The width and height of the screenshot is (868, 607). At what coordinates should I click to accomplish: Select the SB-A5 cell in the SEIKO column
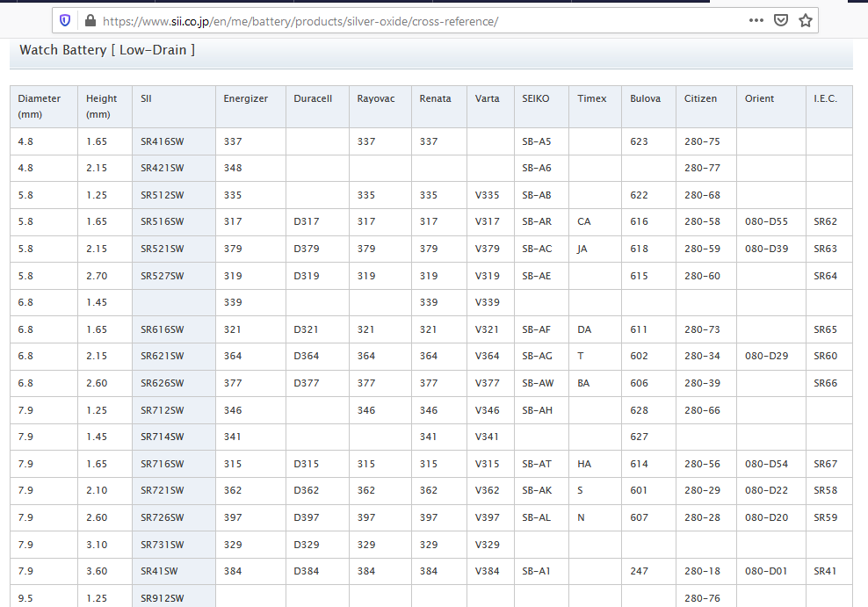[x=536, y=141]
